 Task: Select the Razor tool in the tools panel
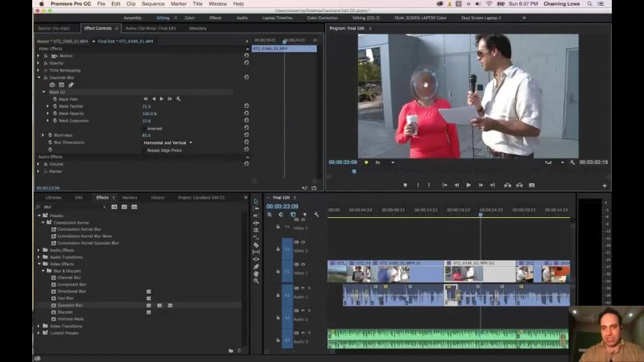pyautogui.click(x=256, y=245)
